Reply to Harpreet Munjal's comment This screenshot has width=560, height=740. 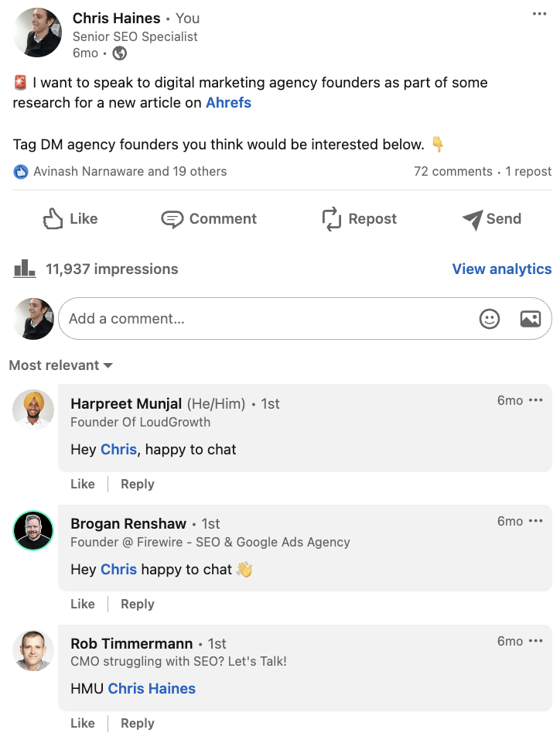137,483
